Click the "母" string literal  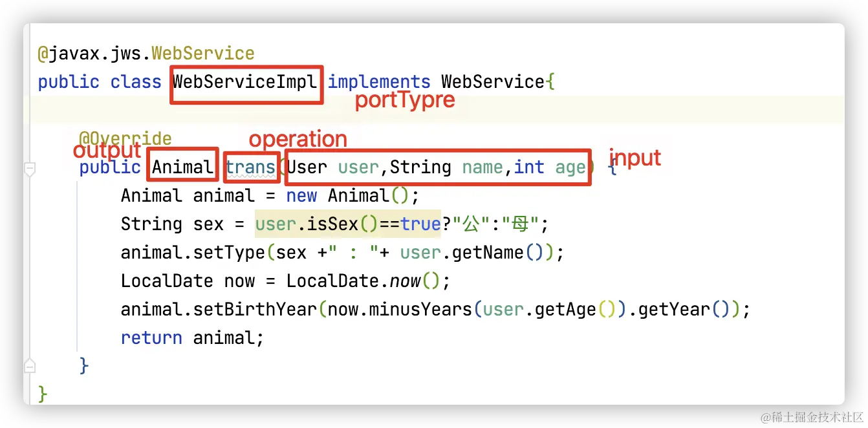tap(521, 224)
